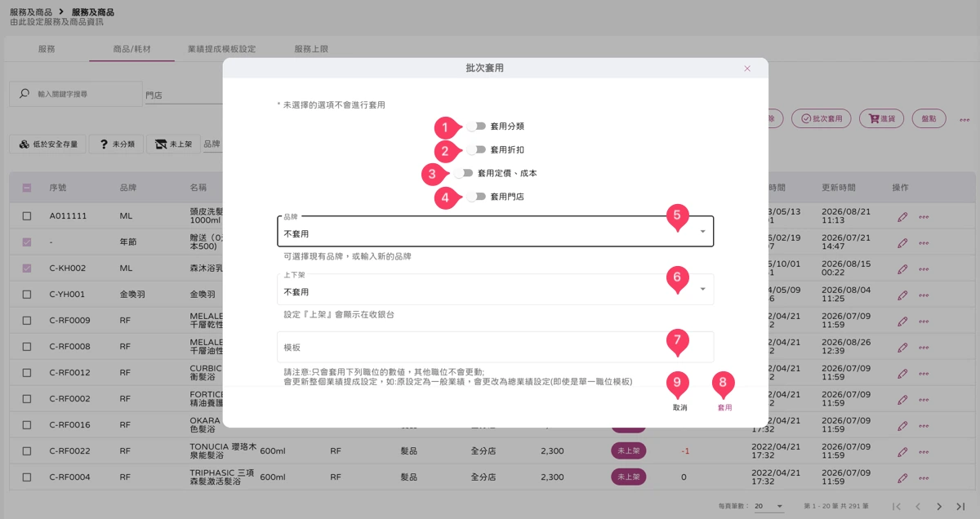Go to the 服務上限 tab

(x=311, y=49)
